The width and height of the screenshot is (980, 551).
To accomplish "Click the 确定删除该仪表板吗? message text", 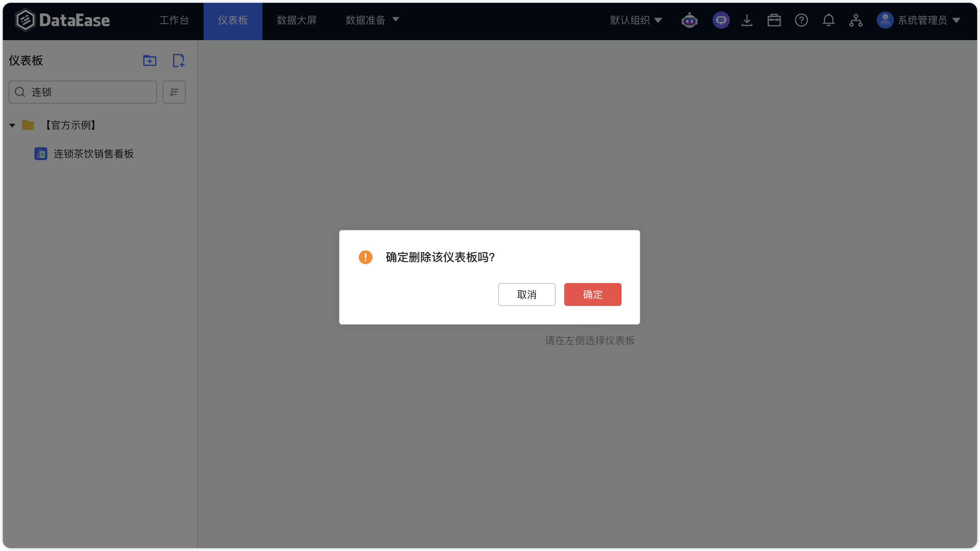I will [x=440, y=257].
